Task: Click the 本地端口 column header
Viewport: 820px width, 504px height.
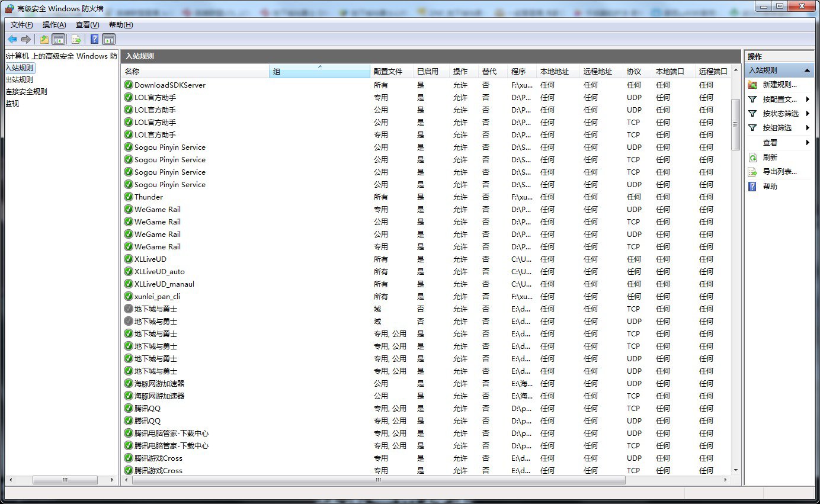Action: (x=674, y=72)
